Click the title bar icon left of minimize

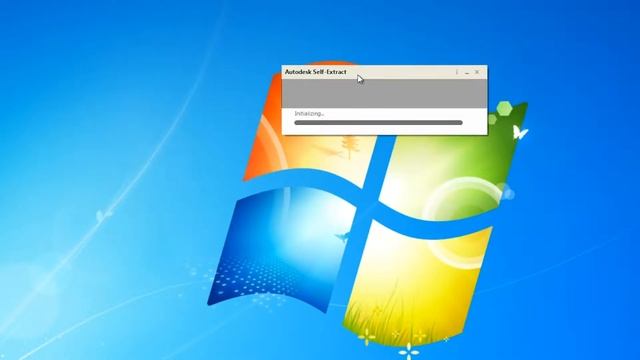pyautogui.click(x=457, y=72)
